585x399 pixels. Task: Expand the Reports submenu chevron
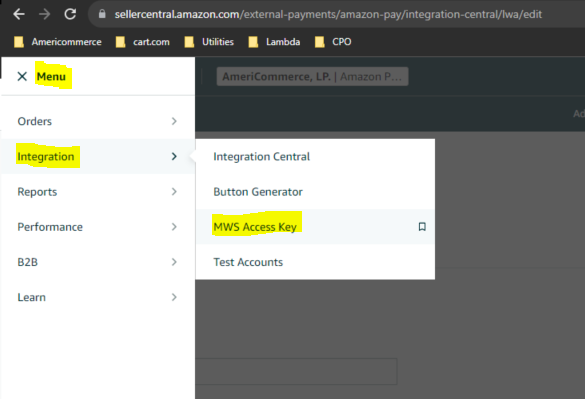point(174,192)
